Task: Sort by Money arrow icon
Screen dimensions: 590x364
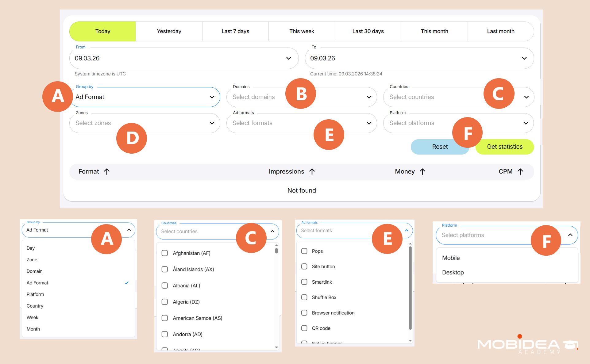Action: coord(422,172)
